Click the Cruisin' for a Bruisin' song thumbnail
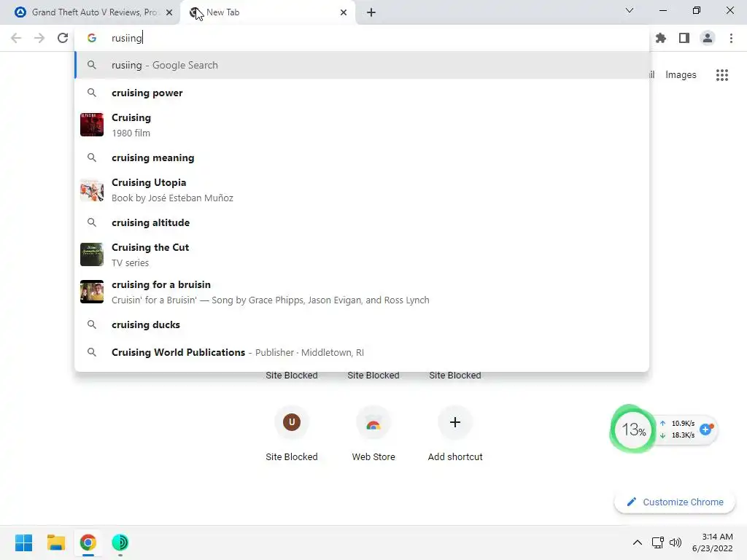The width and height of the screenshot is (747, 560). 92,292
